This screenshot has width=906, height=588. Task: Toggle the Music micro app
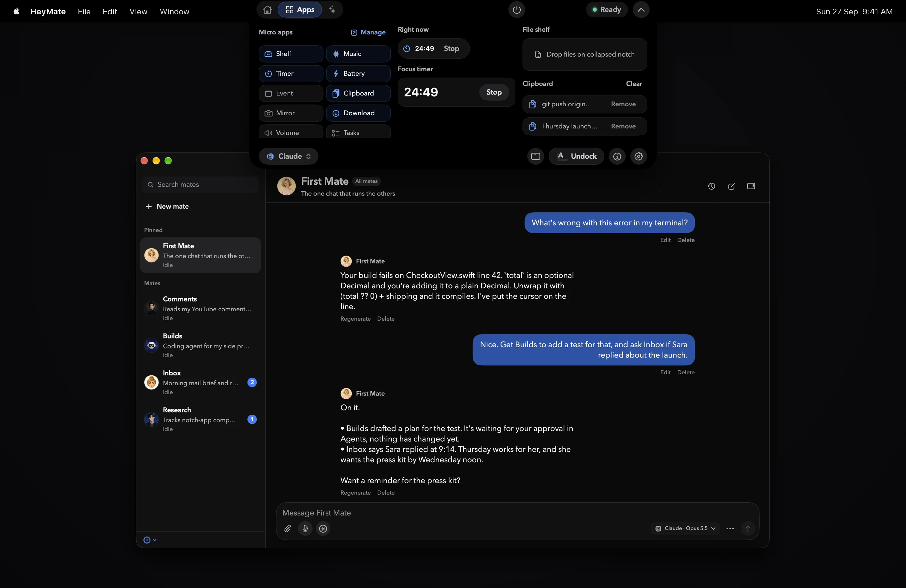(358, 54)
